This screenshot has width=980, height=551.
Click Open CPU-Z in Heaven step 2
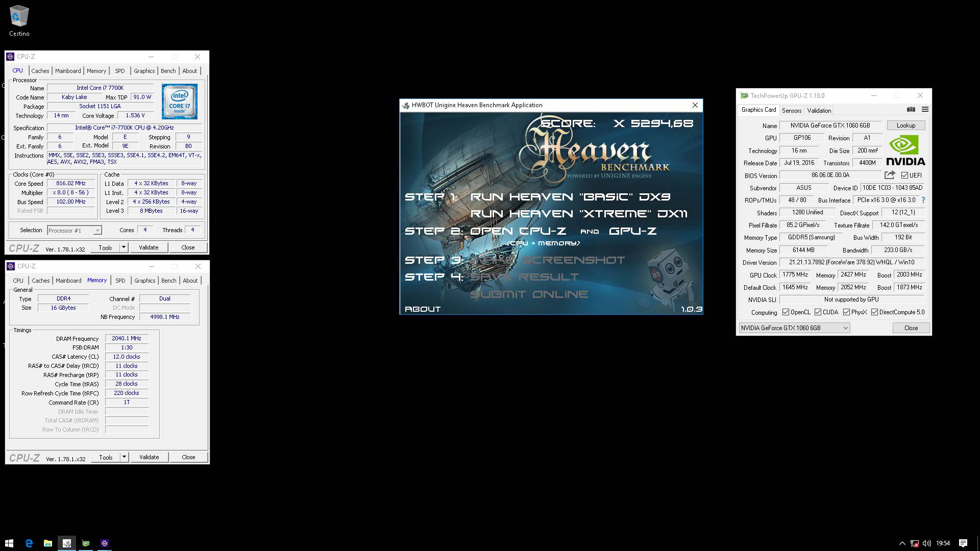click(518, 231)
